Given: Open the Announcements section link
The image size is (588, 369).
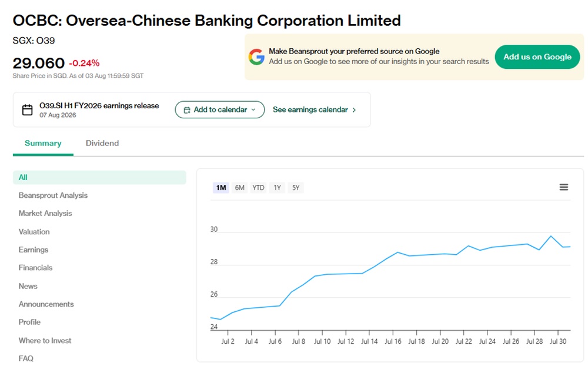Looking at the screenshot, I should (46, 304).
